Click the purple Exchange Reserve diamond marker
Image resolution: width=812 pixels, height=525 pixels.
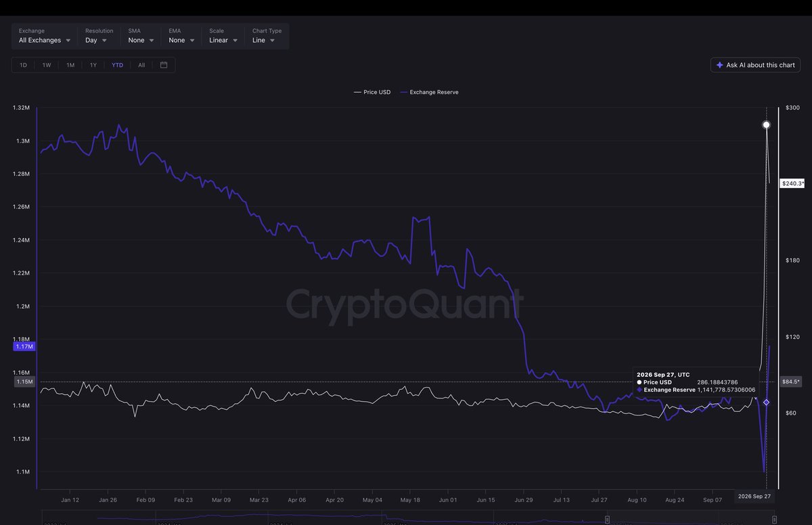766,402
